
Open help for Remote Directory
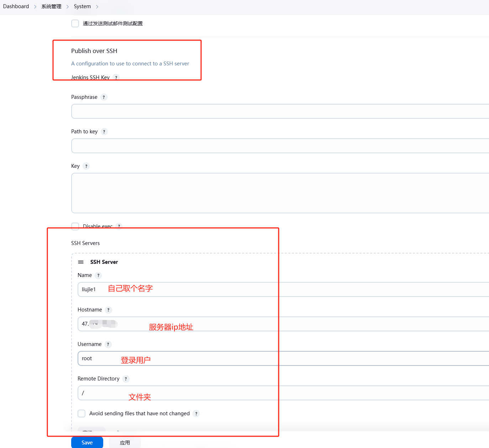click(126, 379)
